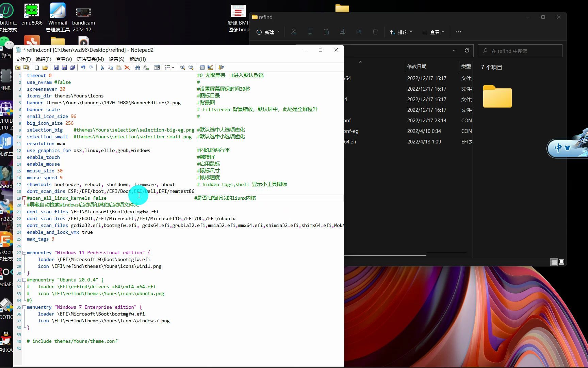Click the Explorer three-dots more options button
Image resolution: width=588 pixels, height=368 pixels.
point(458,32)
